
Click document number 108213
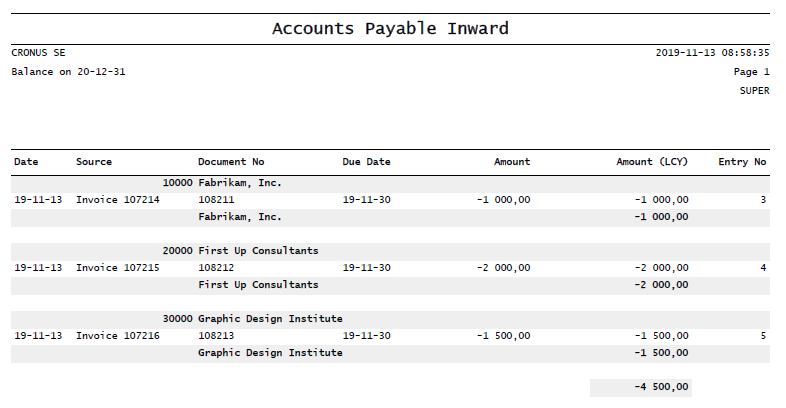tap(216, 336)
